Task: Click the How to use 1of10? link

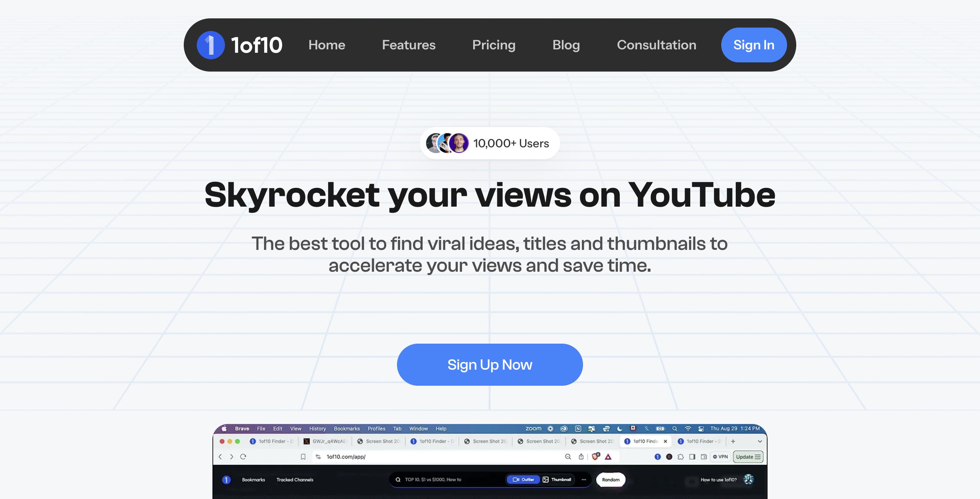Action: [718, 479]
